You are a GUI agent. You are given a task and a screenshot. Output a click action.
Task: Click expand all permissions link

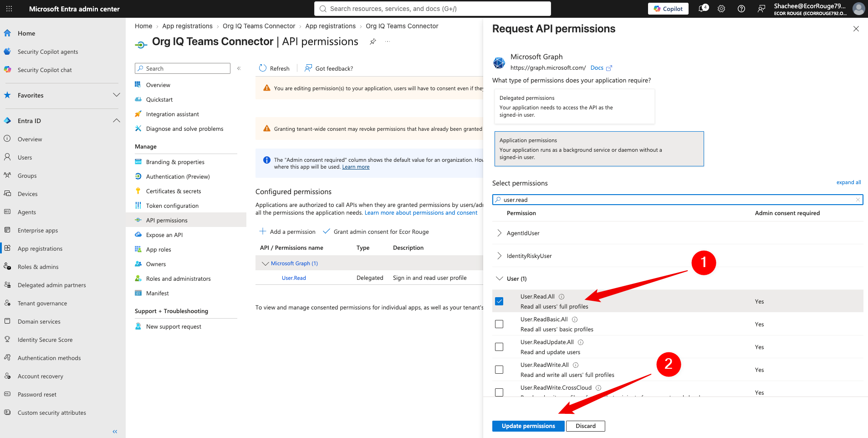pyautogui.click(x=848, y=182)
